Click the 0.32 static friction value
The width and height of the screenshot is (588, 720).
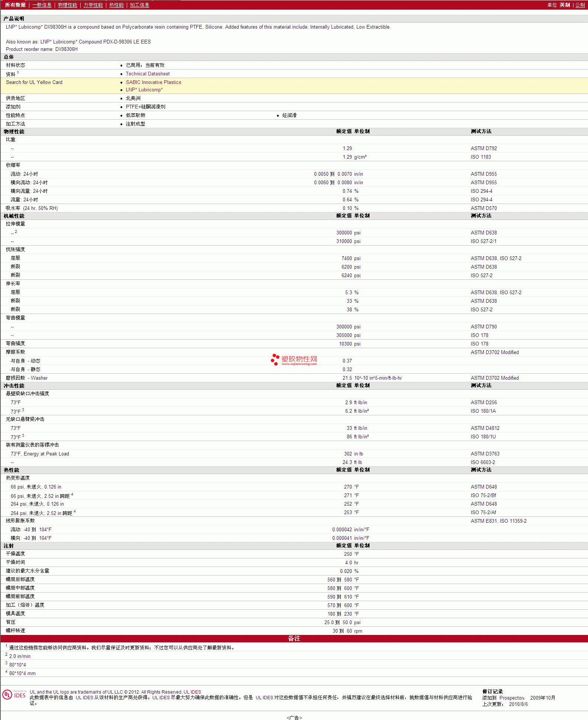(347, 370)
